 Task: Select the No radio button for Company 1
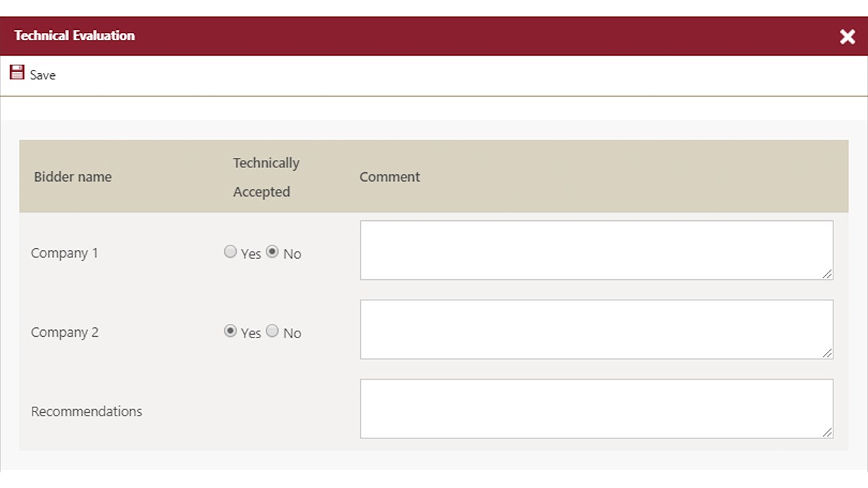coord(273,252)
